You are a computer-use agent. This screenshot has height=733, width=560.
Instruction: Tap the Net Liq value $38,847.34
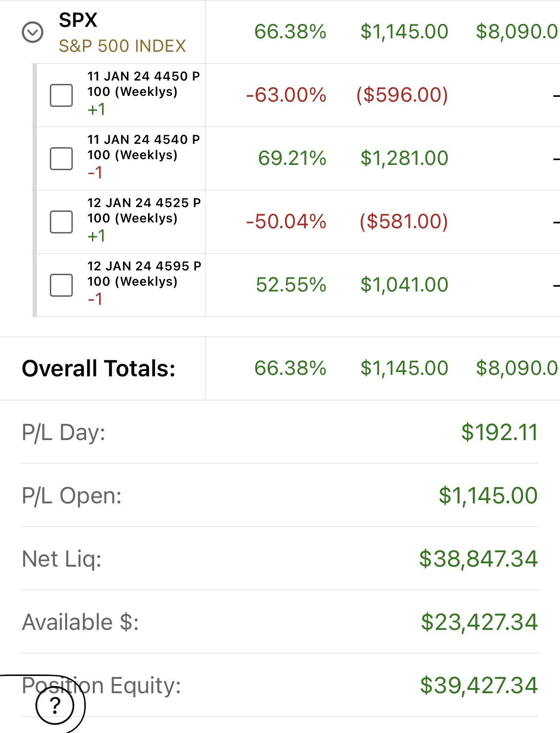479,558
